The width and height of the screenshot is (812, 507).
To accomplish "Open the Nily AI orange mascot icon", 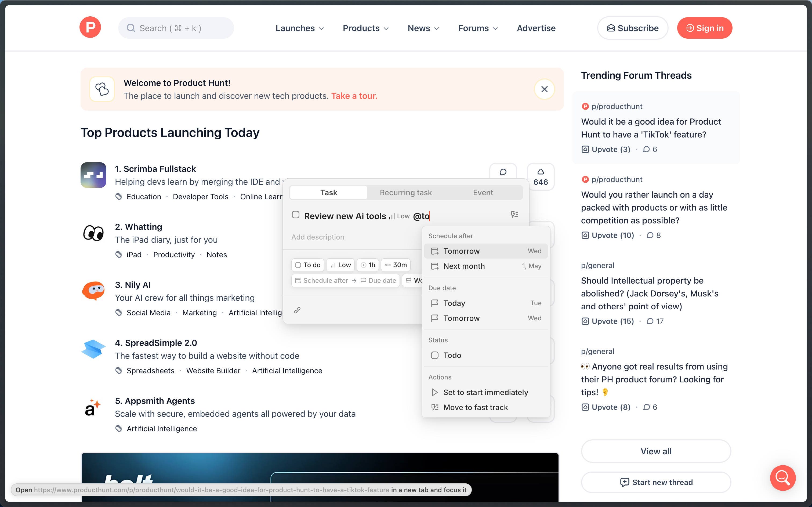I will (93, 291).
